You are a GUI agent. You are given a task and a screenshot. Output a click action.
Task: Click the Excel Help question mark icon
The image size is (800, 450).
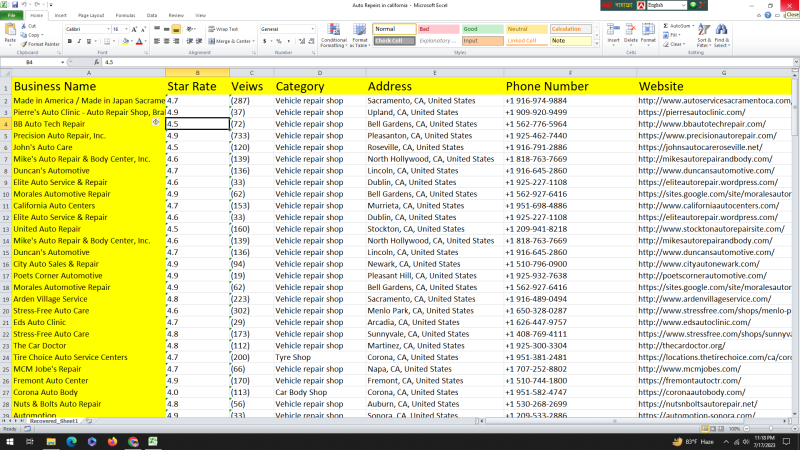tap(768, 15)
